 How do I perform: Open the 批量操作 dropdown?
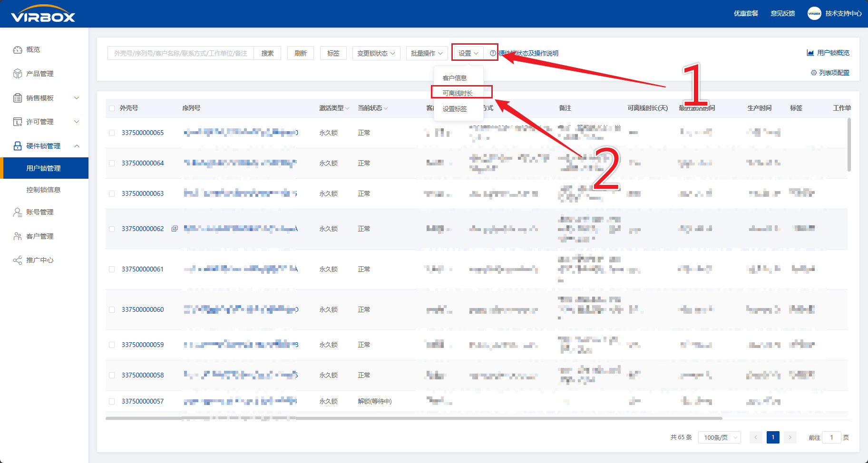tap(427, 53)
